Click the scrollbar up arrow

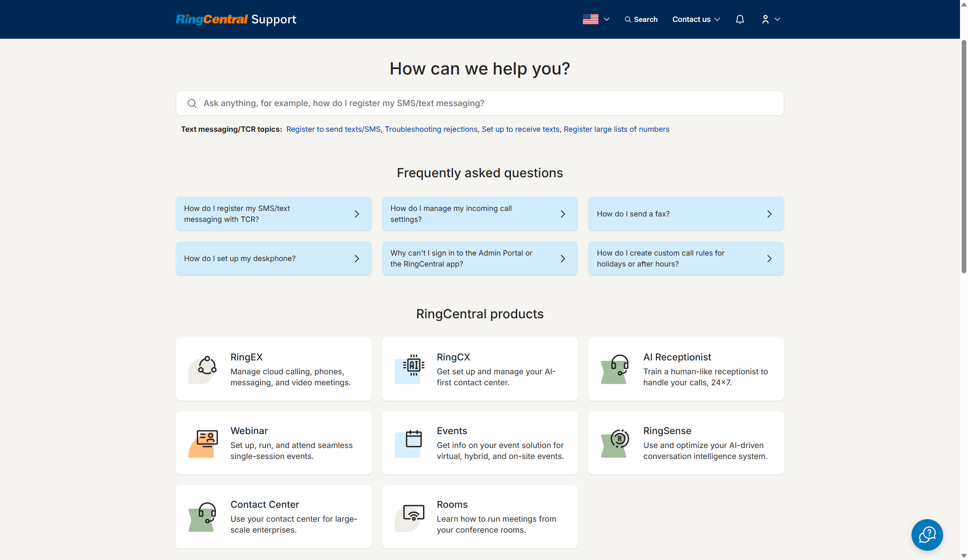pyautogui.click(x=964, y=4)
